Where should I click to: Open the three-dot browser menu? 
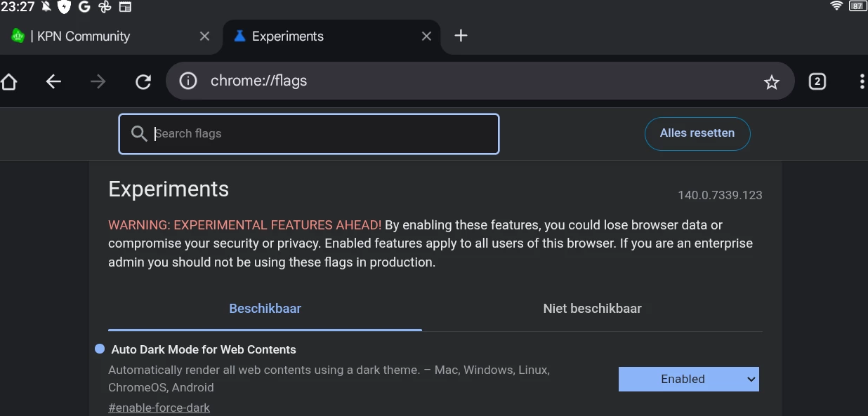[862, 81]
